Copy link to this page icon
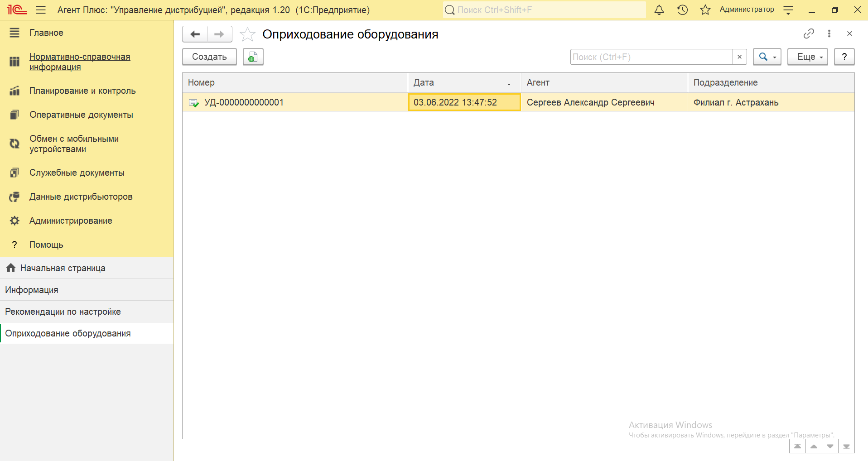 click(809, 34)
